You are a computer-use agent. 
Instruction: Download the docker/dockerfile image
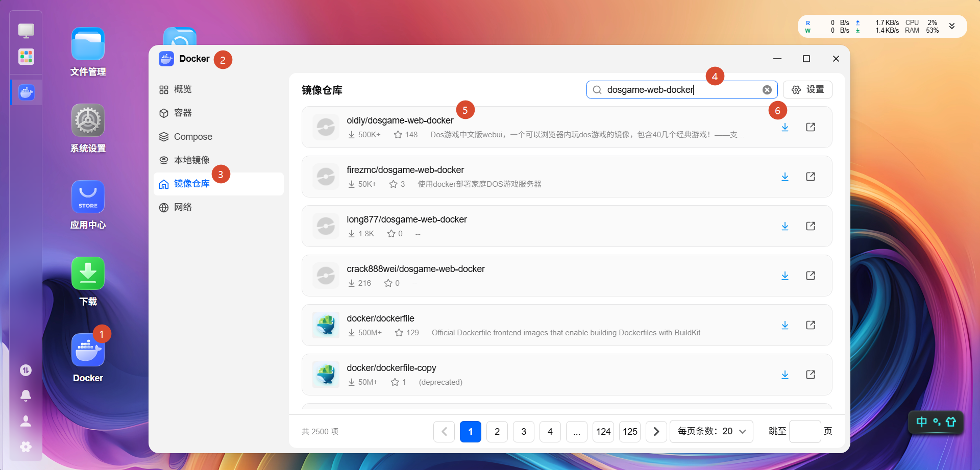785,325
